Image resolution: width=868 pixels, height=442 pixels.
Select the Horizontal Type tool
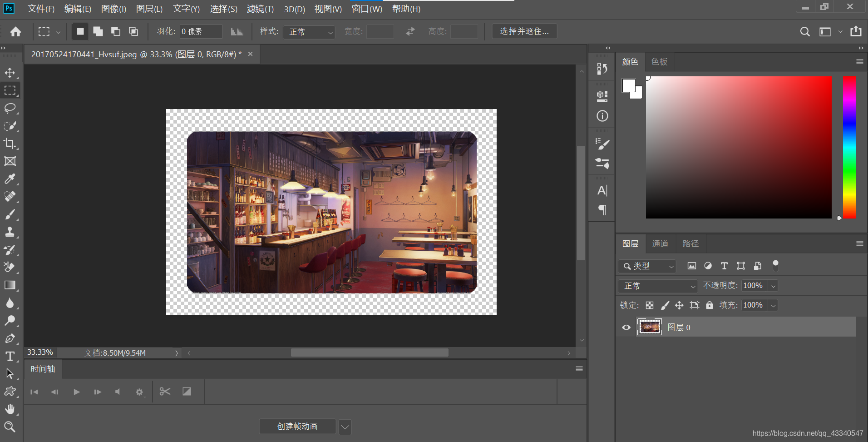click(10, 356)
